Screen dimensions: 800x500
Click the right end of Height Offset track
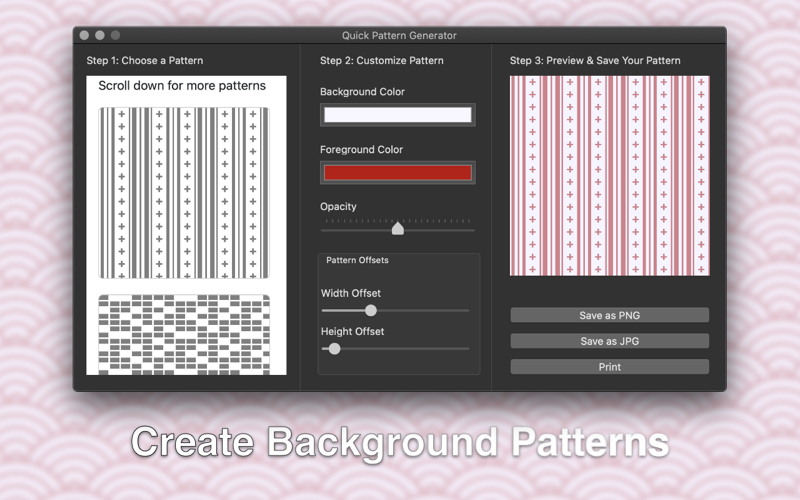pos(466,348)
